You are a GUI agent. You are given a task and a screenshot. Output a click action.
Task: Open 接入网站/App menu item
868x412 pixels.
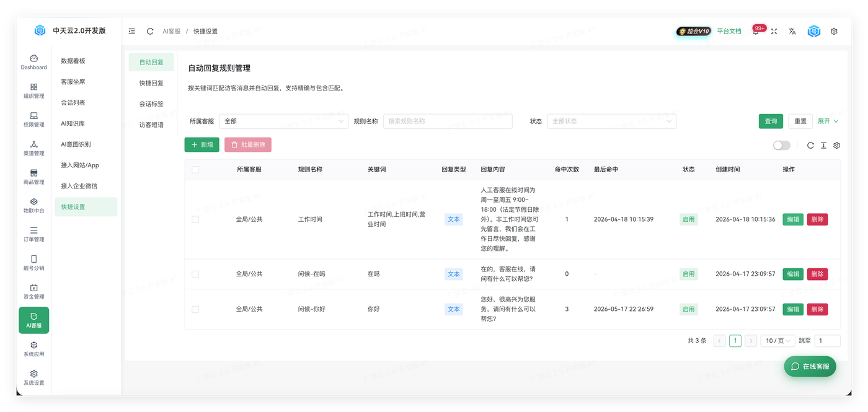click(86, 165)
